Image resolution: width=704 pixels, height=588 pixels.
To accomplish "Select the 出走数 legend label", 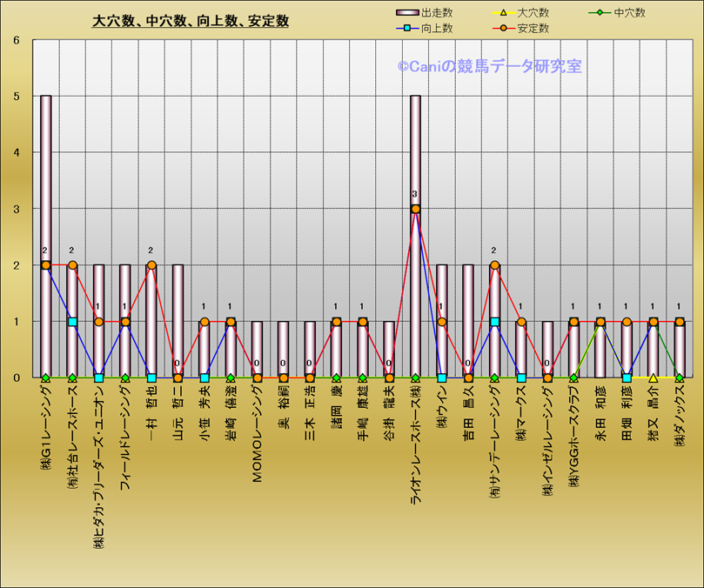I will (x=437, y=13).
